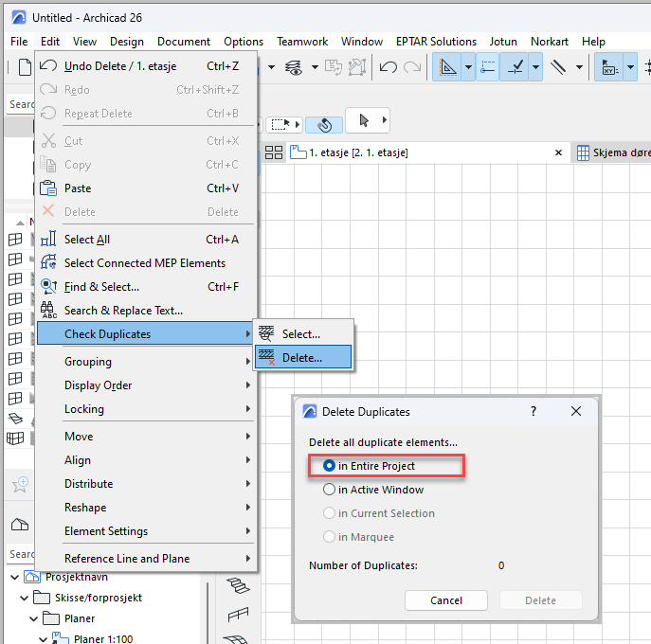
Task: Select the 'in Marquee' radio option
Action: pyautogui.click(x=329, y=537)
